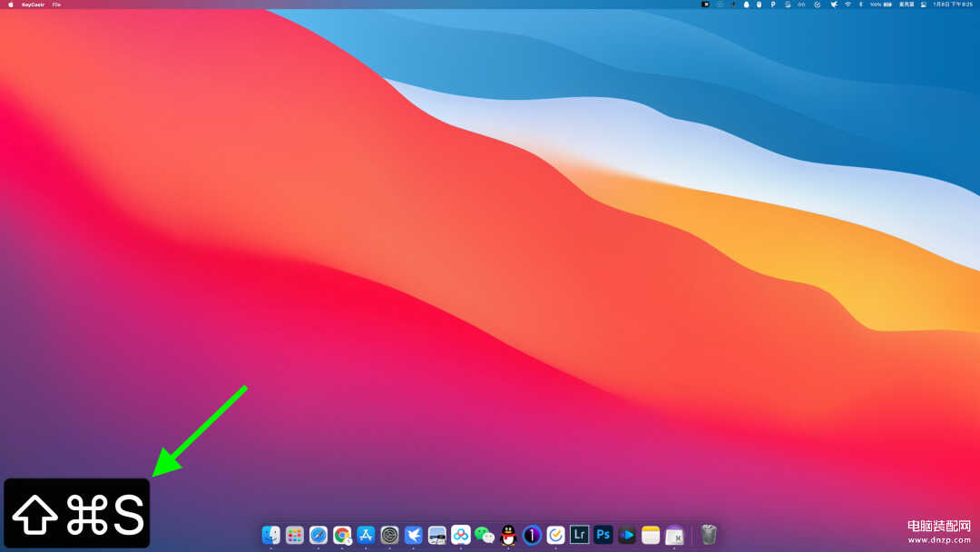The image size is (980, 552).
Task: Open the Apple menu
Action: tap(11, 5)
